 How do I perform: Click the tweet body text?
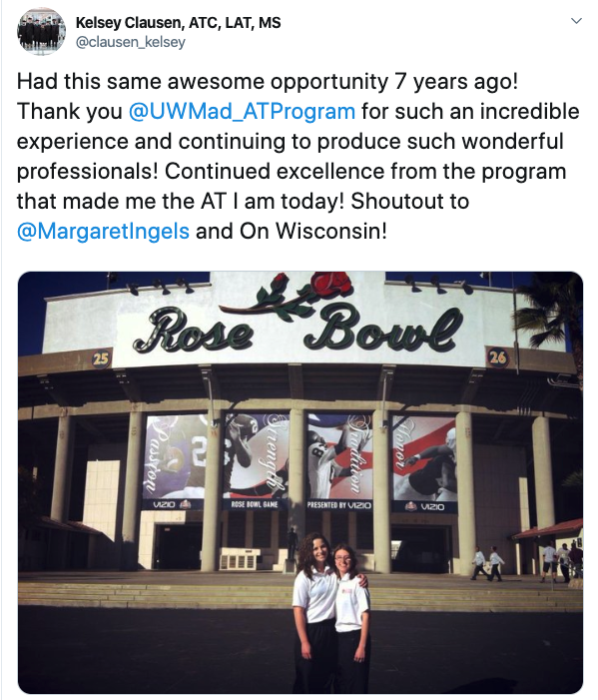(x=299, y=156)
